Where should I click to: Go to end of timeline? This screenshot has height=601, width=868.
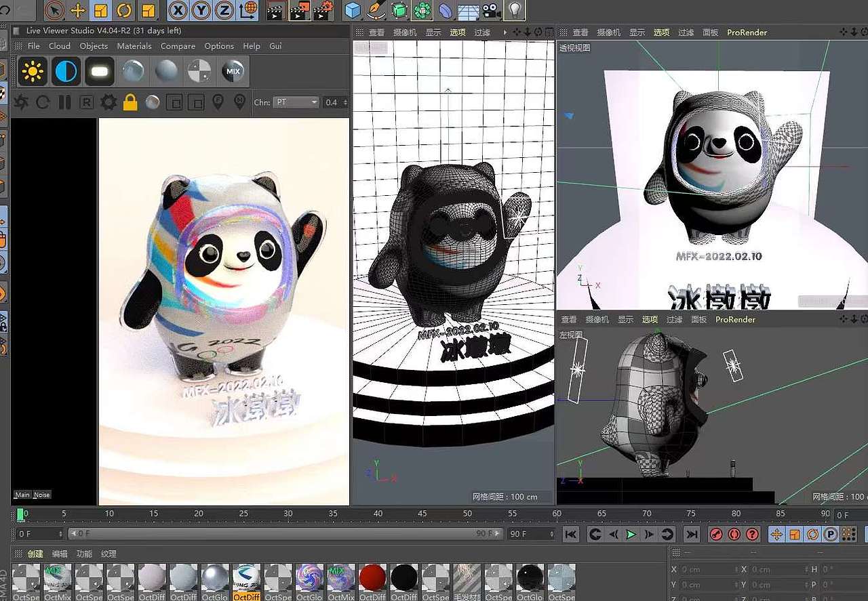(x=692, y=534)
